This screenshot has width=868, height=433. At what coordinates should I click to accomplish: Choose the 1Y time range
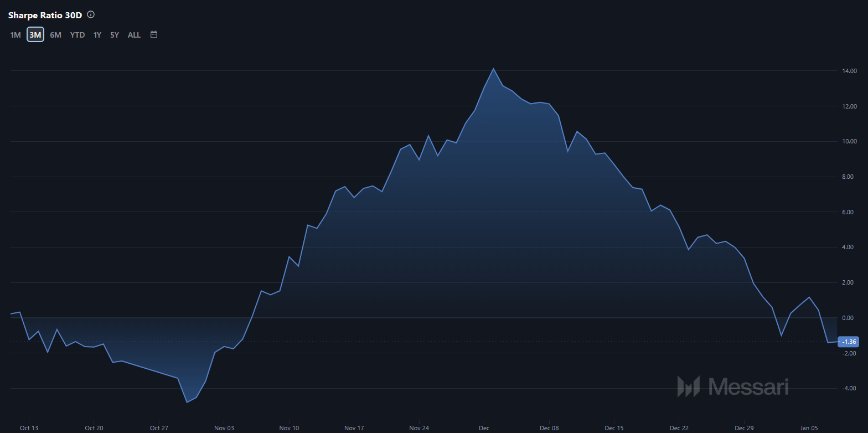point(97,35)
